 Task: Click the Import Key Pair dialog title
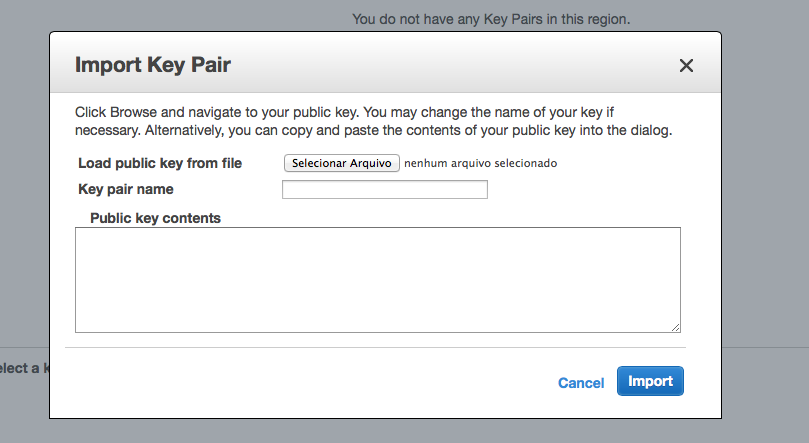[153, 66]
